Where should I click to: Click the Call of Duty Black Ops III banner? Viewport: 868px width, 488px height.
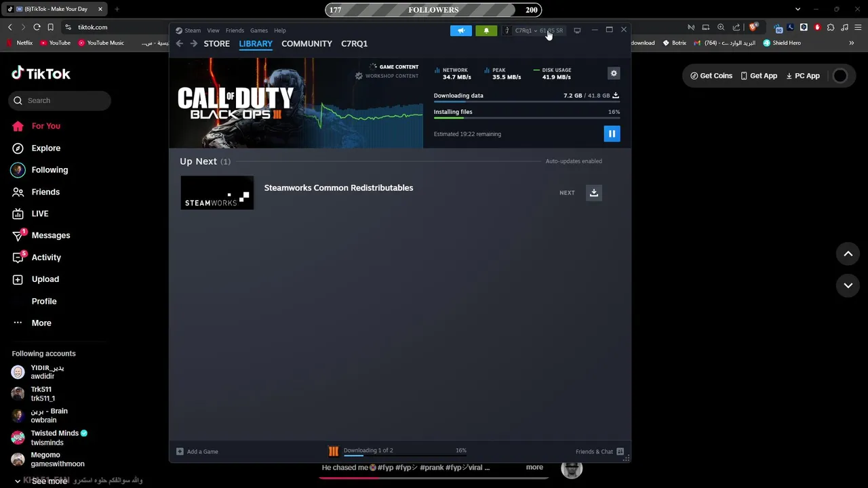(x=296, y=102)
